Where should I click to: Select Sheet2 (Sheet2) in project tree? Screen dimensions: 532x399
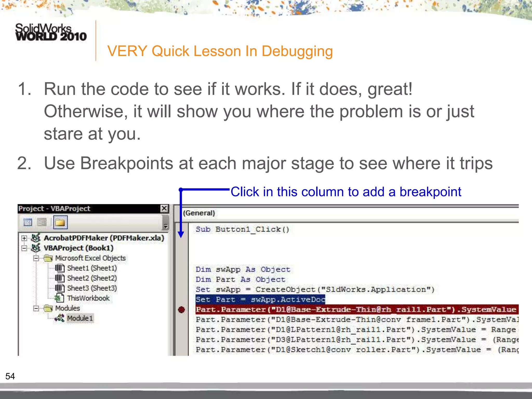(x=92, y=278)
